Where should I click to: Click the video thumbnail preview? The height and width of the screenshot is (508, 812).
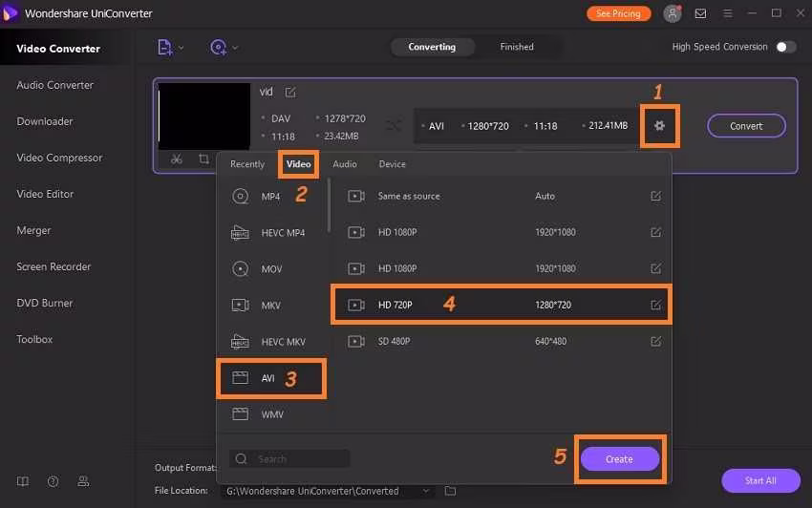click(203, 116)
